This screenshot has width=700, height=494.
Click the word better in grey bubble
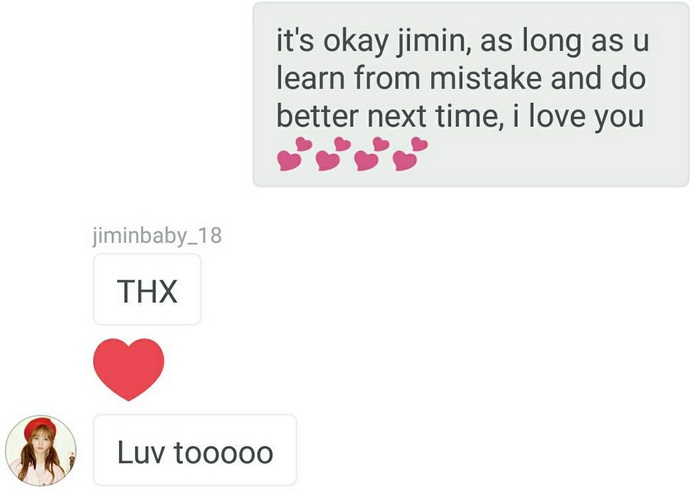point(317,116)
